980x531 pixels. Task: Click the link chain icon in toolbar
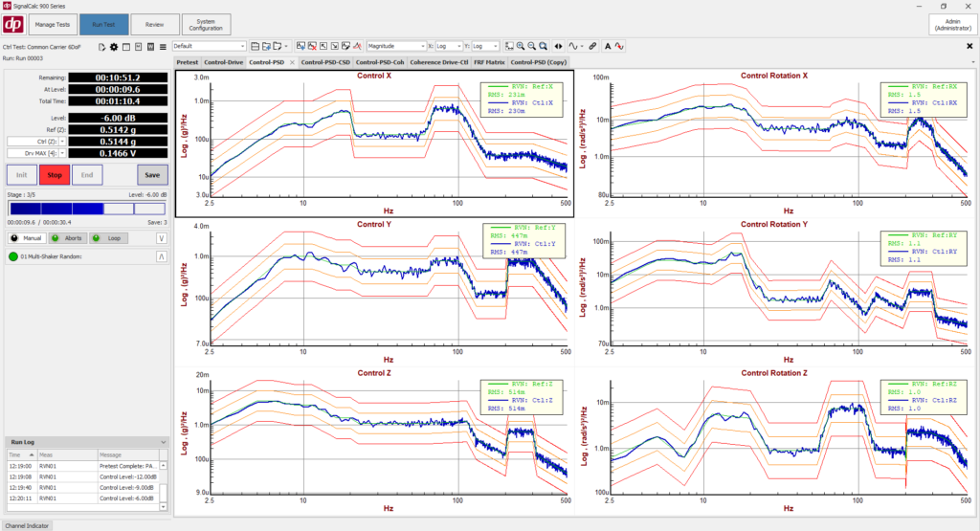[x=592, y=46]
